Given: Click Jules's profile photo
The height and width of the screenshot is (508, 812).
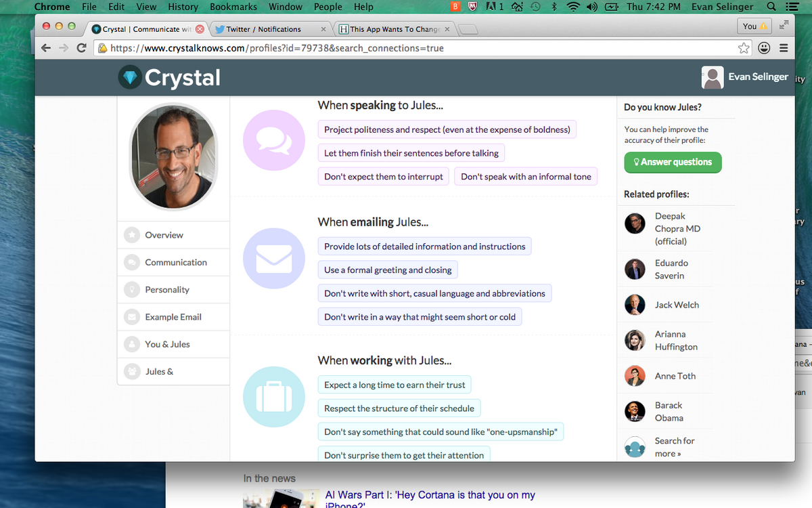Looking at the screenshot, I should pos(173,156).
